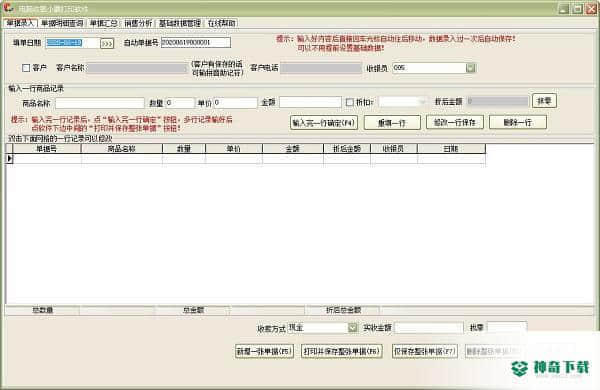This screenshot has height=390, width=600.
Task: Click the 收银员 column header
Action: (x=393, y=148)
